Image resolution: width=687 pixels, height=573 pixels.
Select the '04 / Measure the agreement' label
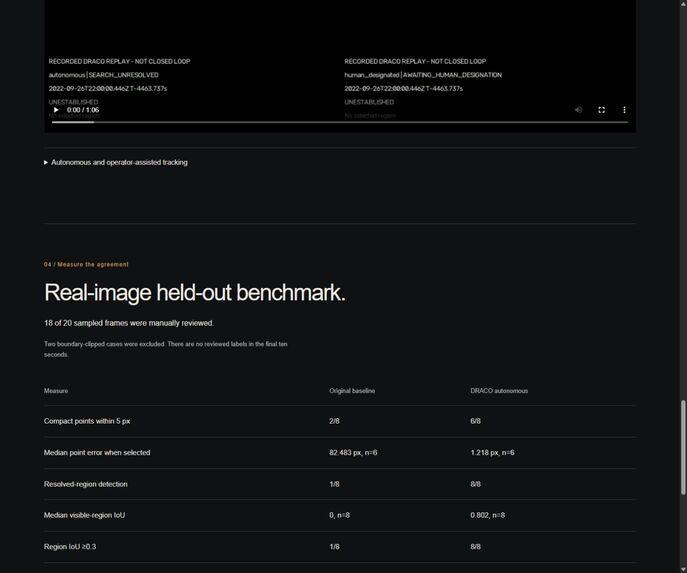86,265
